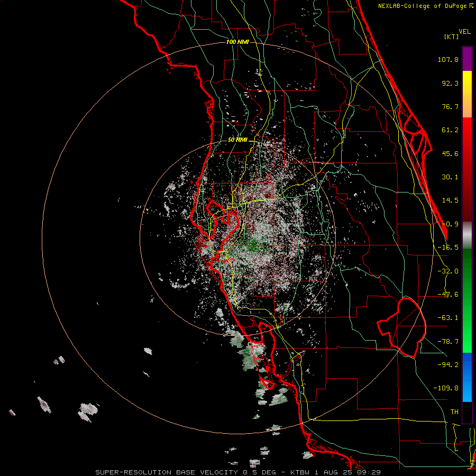Pick the gray segment of the velocity scale
This screenshot has width=476, height=476.
click(467, 235)
